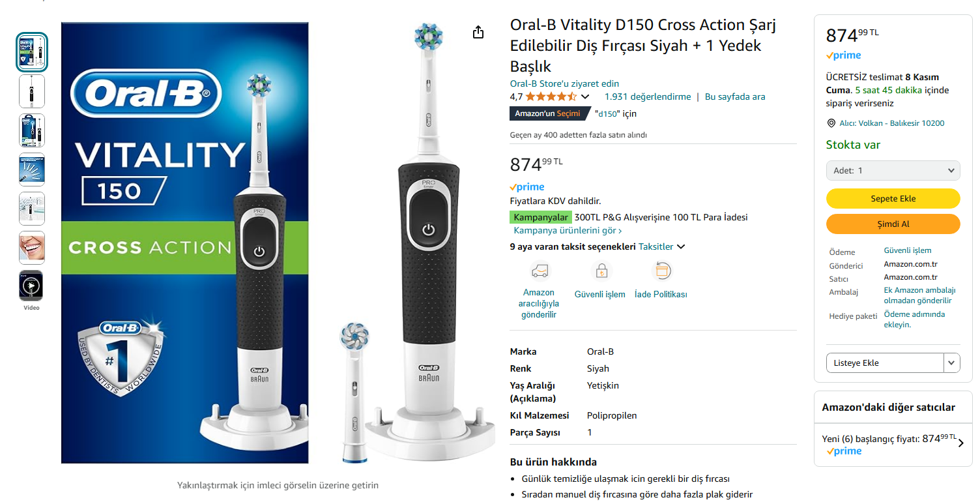The image size is (980, 504).
Task: Expand the Taksitler installment options
Action: click(x=662, y=246)
